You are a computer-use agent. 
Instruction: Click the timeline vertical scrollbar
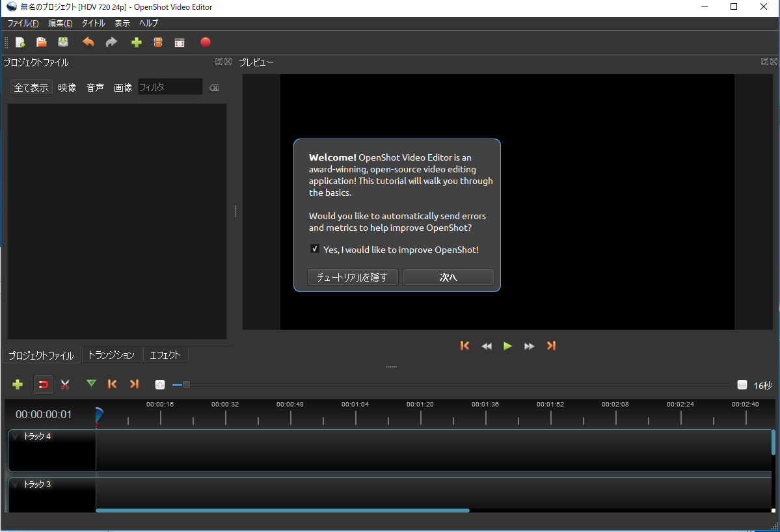pyautogui.click(x=773, y=442)
